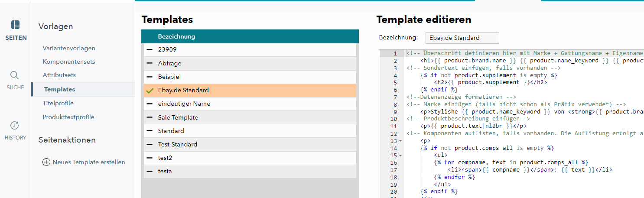Click the plus icon for Neues Template erstellen
The width and height of the screenshot is (644, 198).
click(46, 162)
